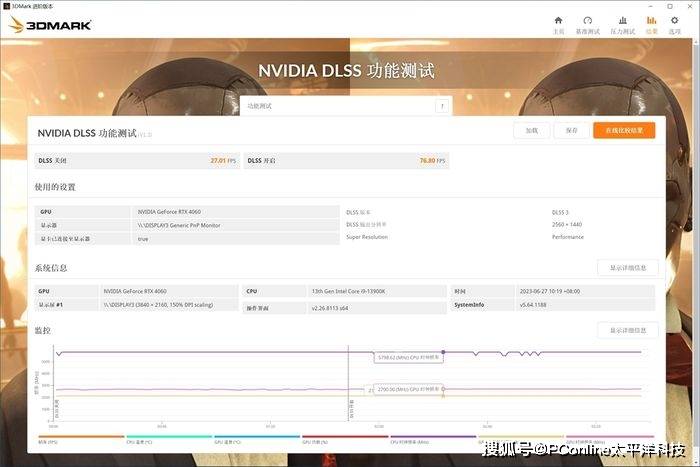700x467 pixels.
Task: Click the window vertical scrollbar
Action: pyautogui.click(x=697, y=250)
